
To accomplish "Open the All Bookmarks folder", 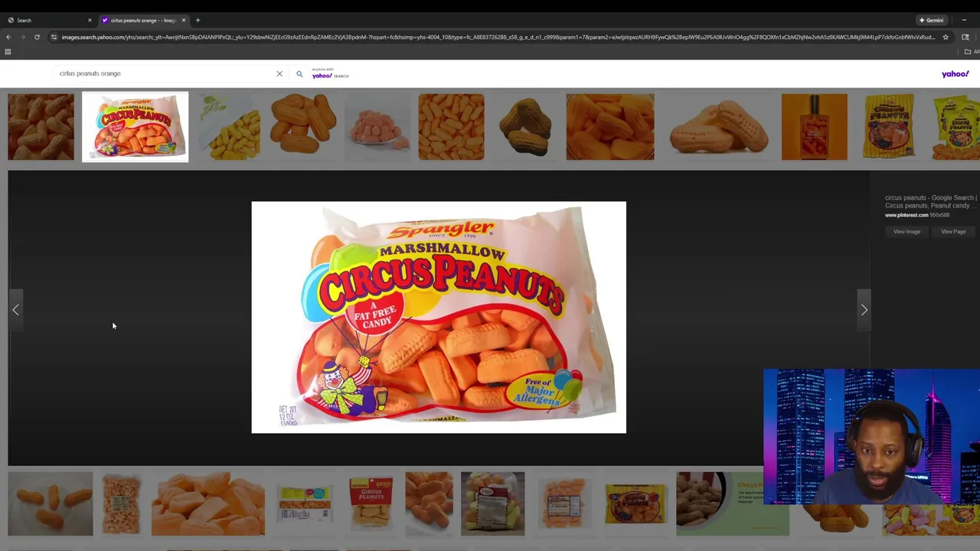I will (972, 52).
